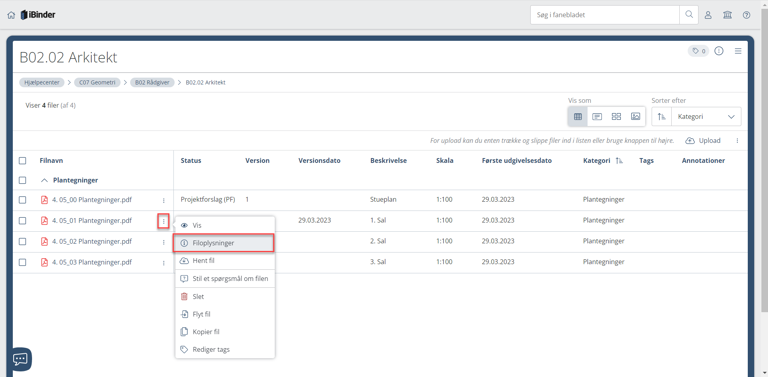Open three-dot menu for 4. 05_00 Plantegninger.pdf

(x=164, y=200)
